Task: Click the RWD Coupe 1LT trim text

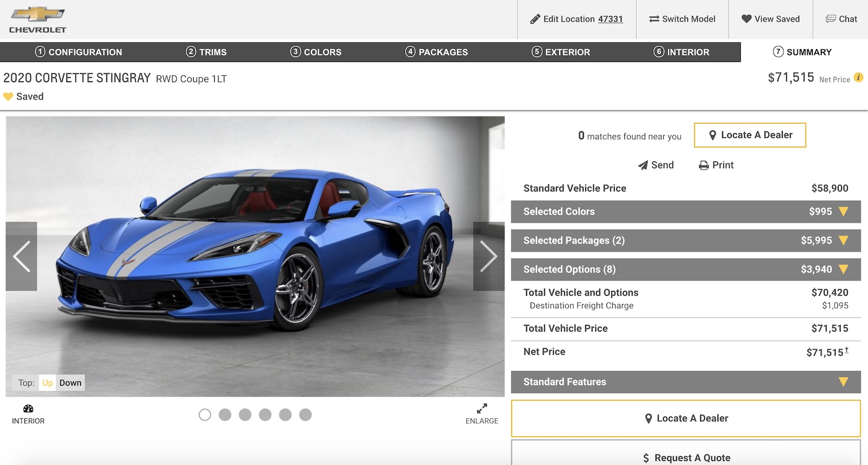Action: pyautogui.click(x=191, y=79)
